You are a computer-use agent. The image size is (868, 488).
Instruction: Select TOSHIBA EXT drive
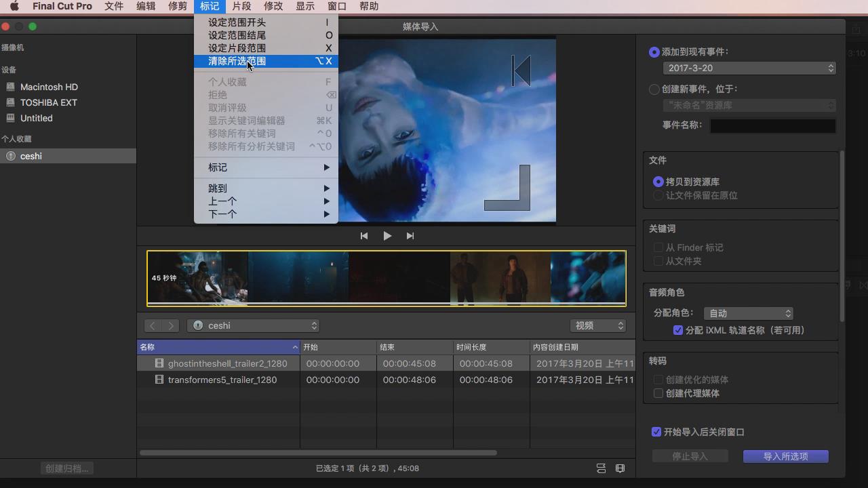tap(49, 102)
